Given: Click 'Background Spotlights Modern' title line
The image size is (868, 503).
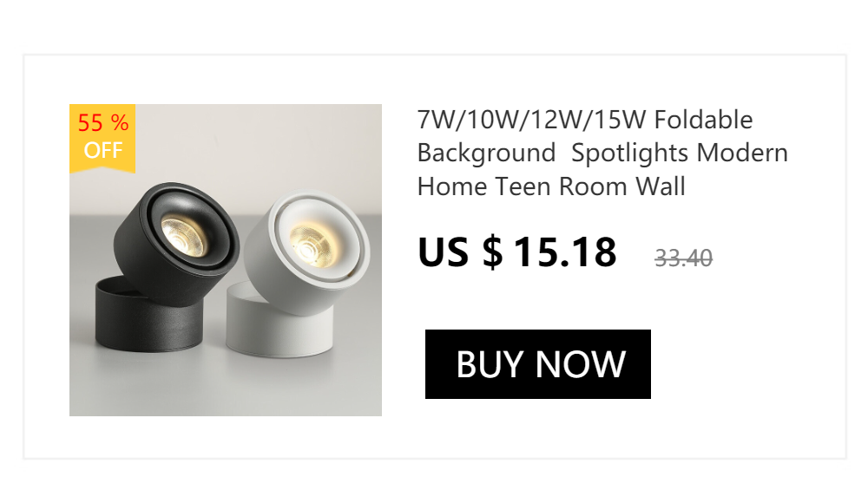Looking at the screenshot, I should point(602,154).
